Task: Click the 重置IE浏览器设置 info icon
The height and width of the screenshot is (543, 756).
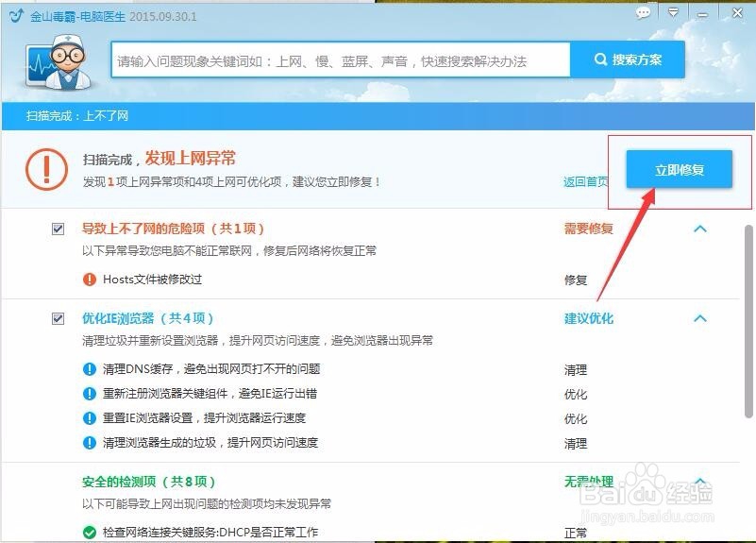Action: pos(90,418)
